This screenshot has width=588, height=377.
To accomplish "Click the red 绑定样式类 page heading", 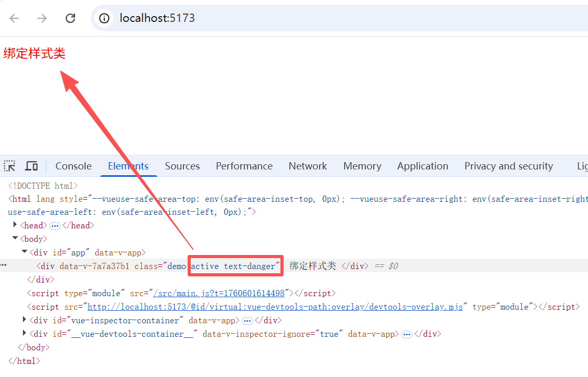I will point(34,53).
